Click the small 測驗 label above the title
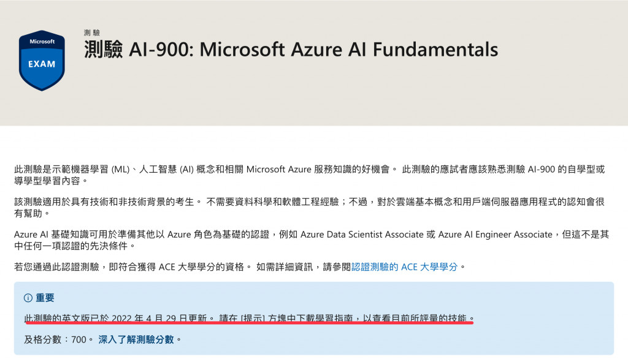The image size is (628, 364). click(92, 33)
